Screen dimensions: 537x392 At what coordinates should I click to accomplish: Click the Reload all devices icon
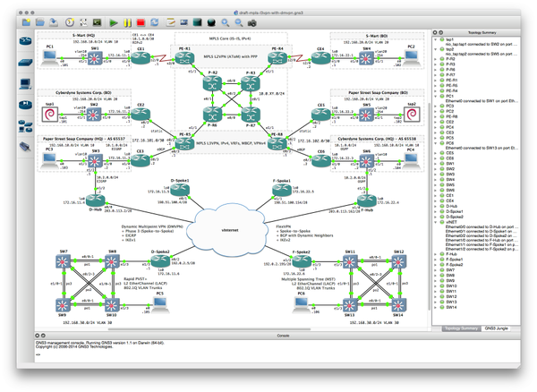coord(154,22)
